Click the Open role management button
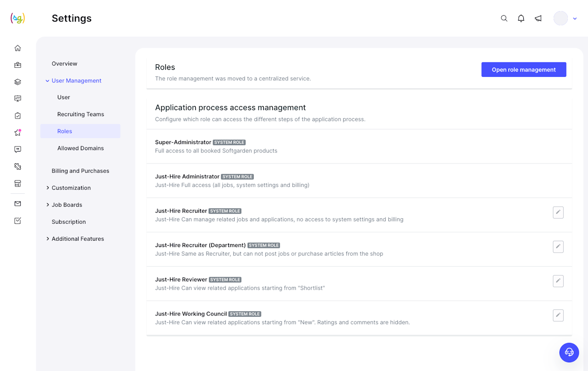Image resolution: width=588 pixels, height=371 pixels. (524, 70)
